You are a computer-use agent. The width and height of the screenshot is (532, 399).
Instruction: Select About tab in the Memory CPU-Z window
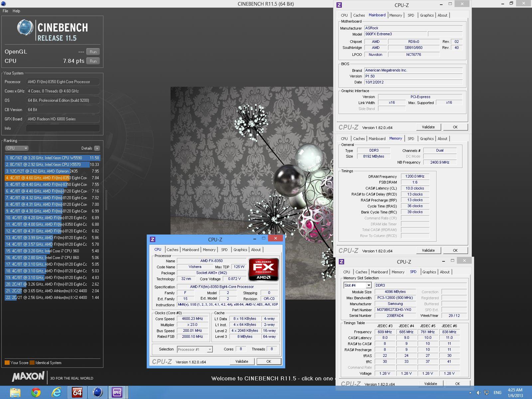point(442,139)
